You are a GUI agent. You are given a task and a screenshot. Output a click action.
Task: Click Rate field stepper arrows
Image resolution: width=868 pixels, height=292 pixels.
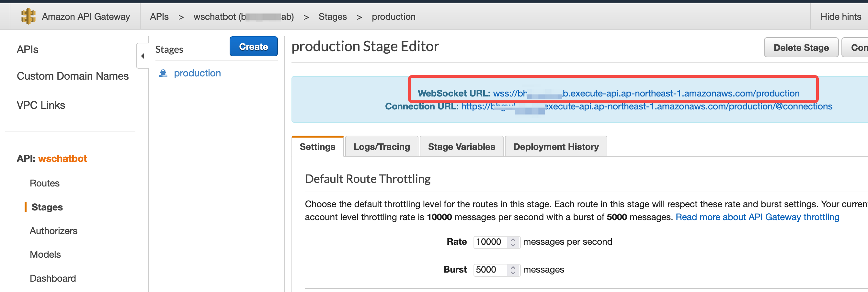click(513, 242)
